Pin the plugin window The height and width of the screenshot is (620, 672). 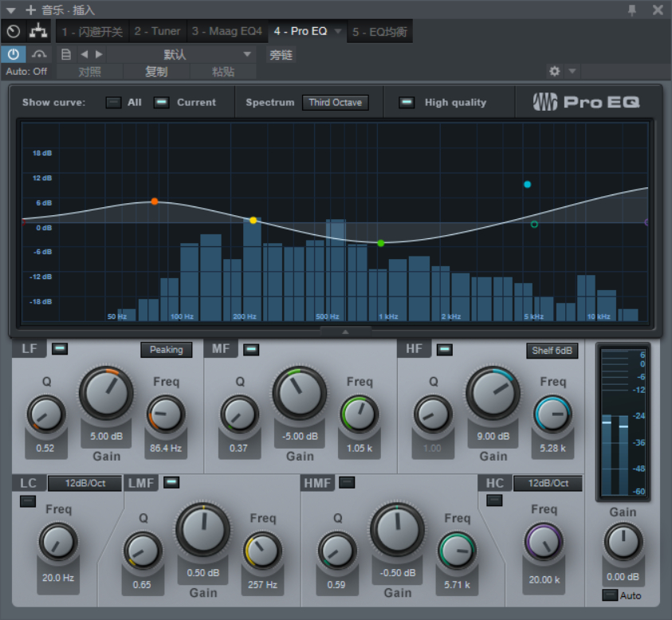point(633,10)
